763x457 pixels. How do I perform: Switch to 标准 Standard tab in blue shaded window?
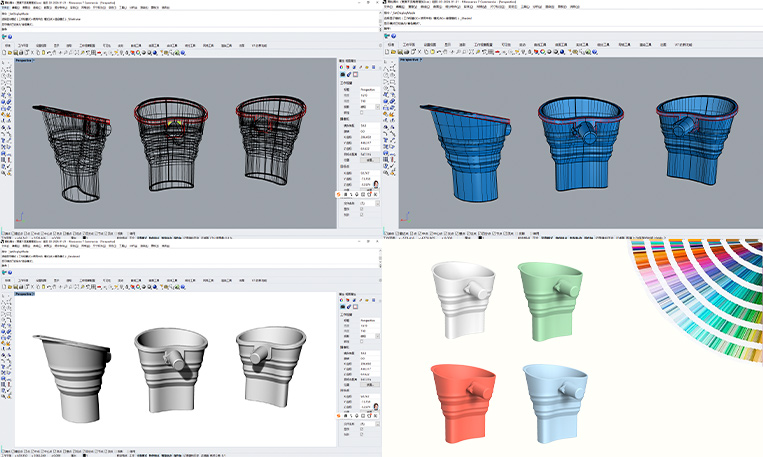391,44
